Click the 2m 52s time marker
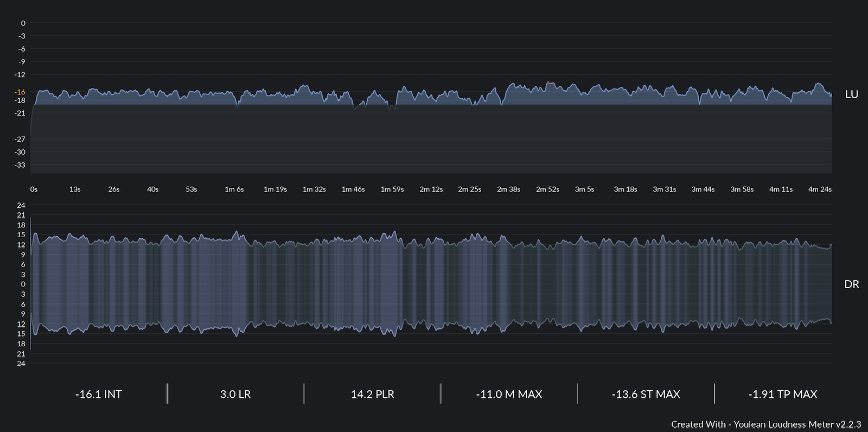Viewport: 868px width, 432px height. click(547, 189)
